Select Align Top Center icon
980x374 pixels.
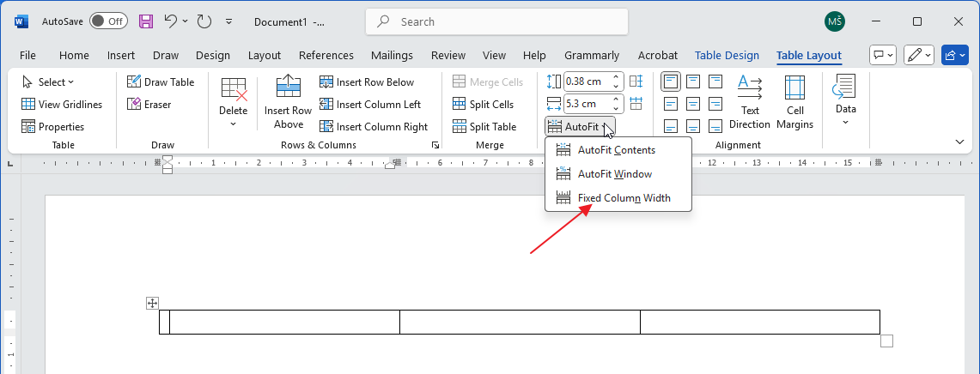tap(693, 81)
